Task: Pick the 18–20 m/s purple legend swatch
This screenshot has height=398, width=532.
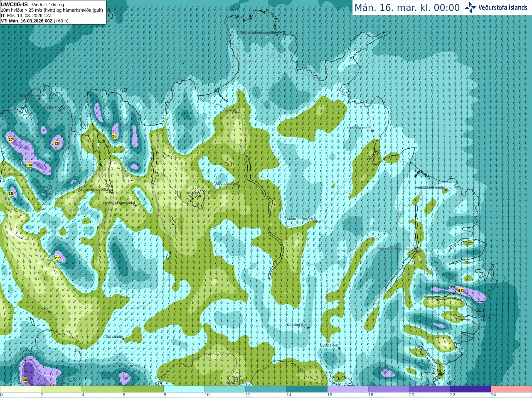Action: coord(389,389)
